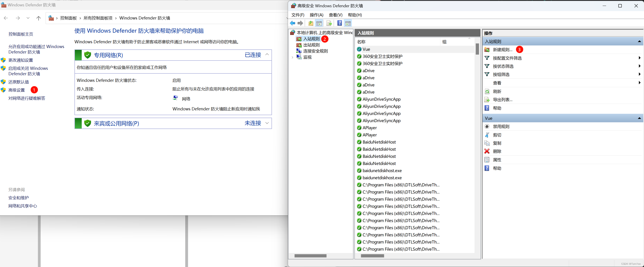Click the 剪切 scissors icon
The width and height of the screenshot is (644, 267).
tap(487, 135)
